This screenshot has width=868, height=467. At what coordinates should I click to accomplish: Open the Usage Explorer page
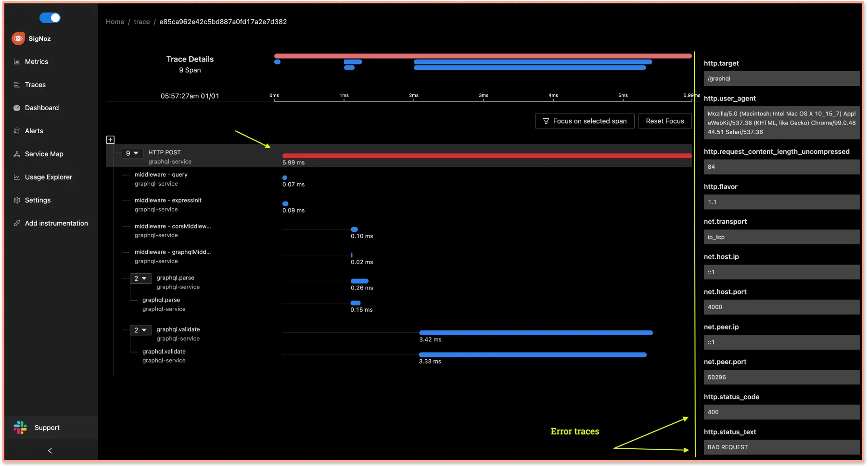(48, 177)
